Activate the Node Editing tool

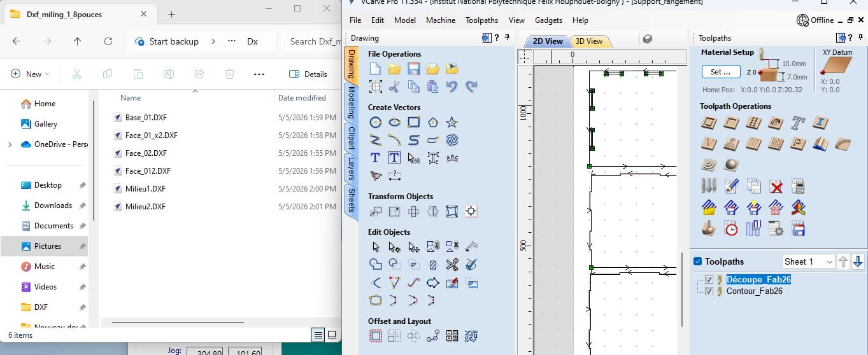tap(395, 247)
